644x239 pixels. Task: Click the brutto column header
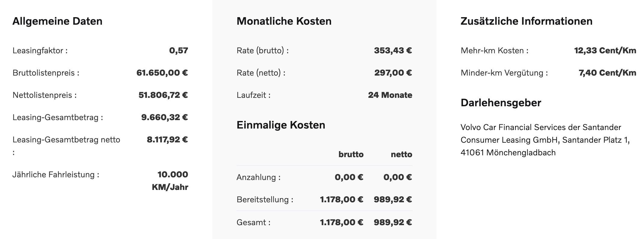coord(351,154)
